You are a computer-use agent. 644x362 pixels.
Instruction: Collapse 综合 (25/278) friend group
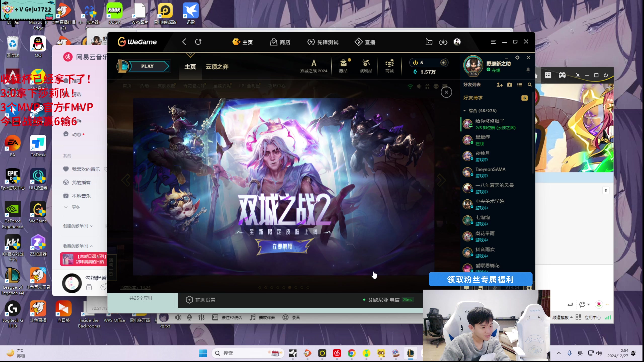pos(464,111)
